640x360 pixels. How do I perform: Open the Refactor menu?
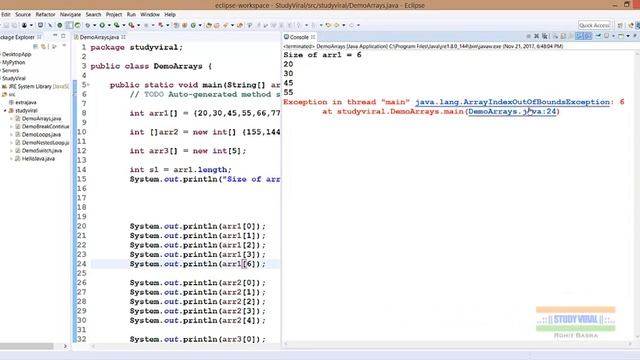click(x=45, y=14)
